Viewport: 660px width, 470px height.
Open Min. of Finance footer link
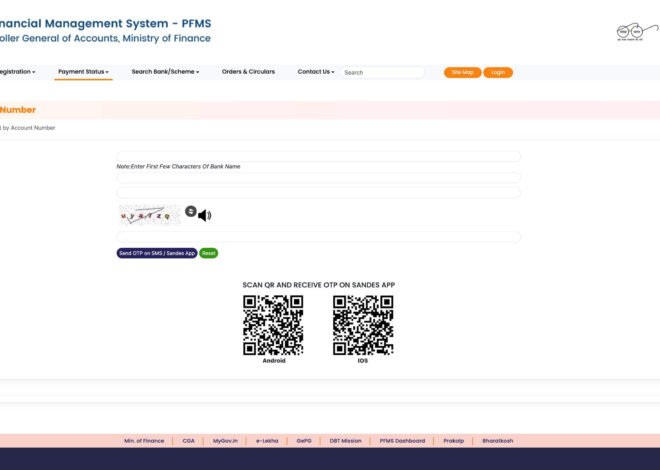[144, 441]
